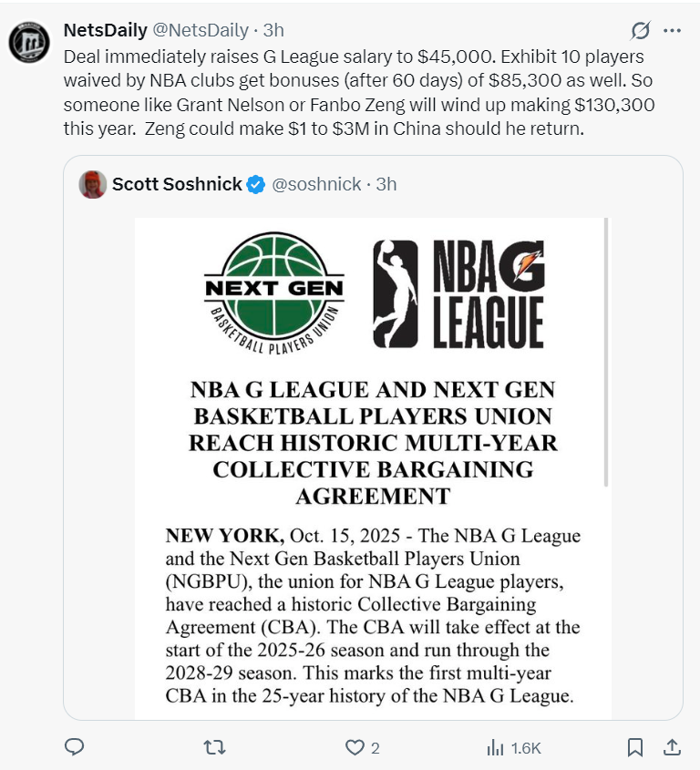
Task: Click the quoted tweet's 3h timestamp
Action: [x=386, y=184]
